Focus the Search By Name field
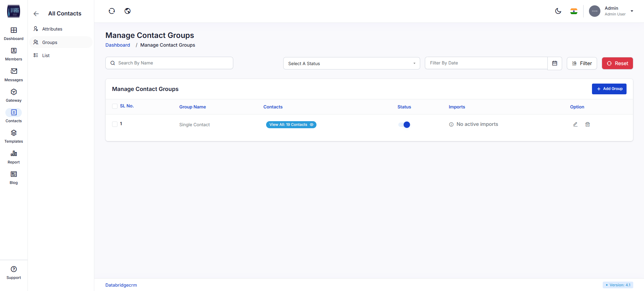Viewport: 644px width, 291px height. coord(169,63)
